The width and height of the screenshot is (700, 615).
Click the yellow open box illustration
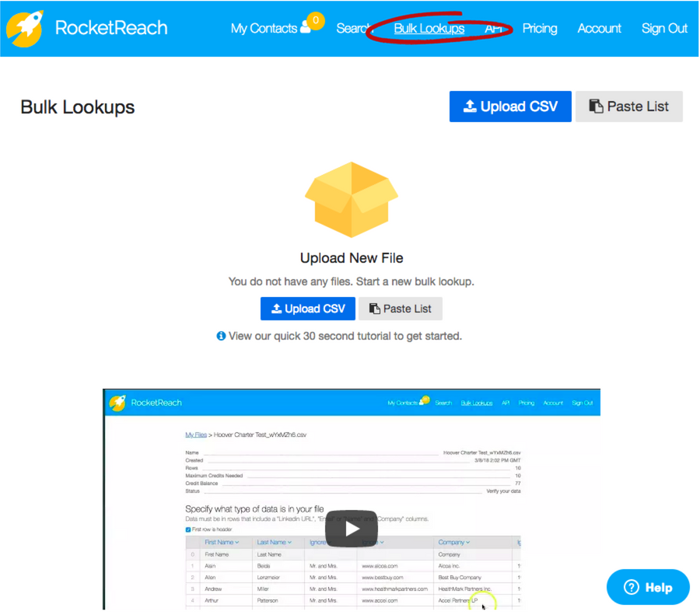pyautogui.click(x=352, y=199)
